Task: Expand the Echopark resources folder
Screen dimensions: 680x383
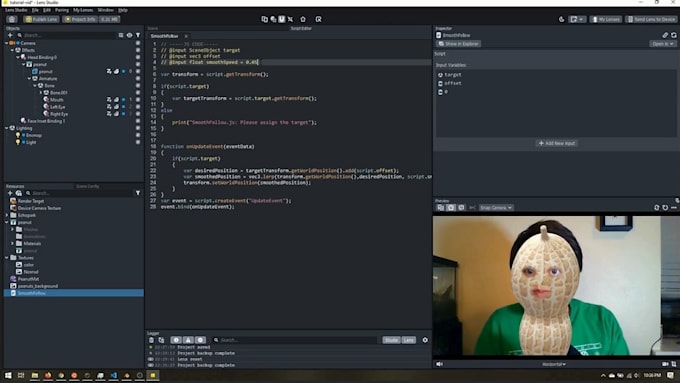Action: 7,215
